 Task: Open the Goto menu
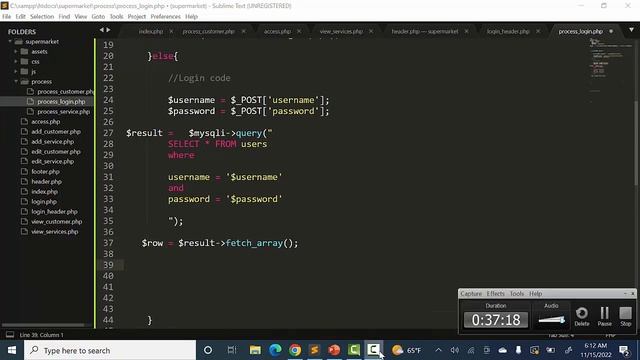[x=98, y=17]
